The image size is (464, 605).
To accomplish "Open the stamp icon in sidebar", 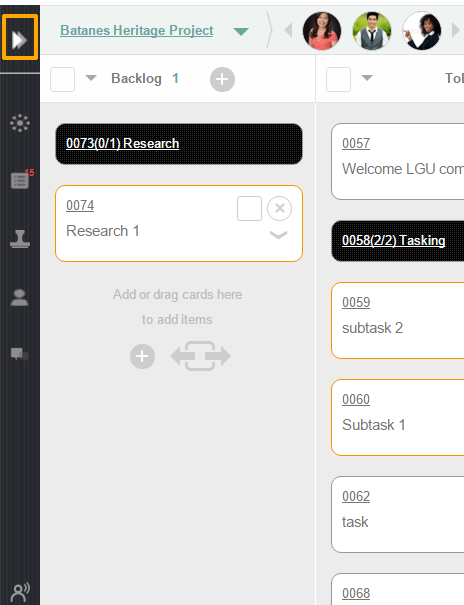I will (x=20, y=239).
